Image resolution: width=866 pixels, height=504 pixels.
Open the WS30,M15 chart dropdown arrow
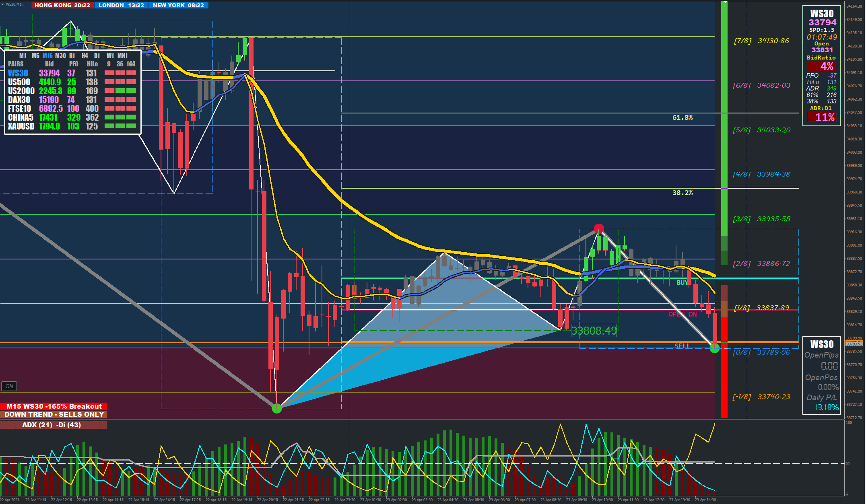pyautogui.click(x=3, y=4)
